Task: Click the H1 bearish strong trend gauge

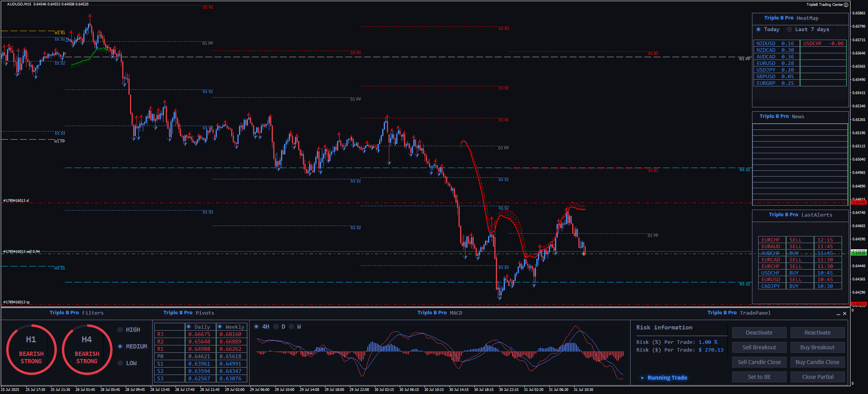Action: 31,350
